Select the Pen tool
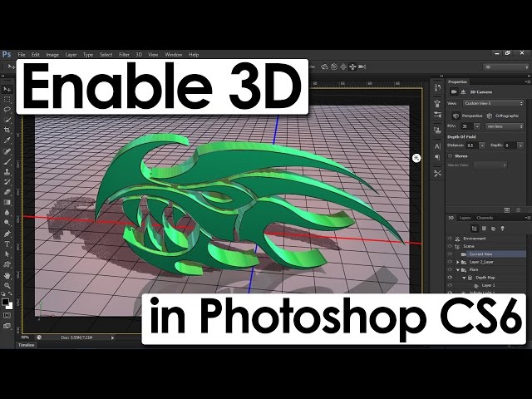The width and height of the screenshot is (532, 399). [7, 234]
